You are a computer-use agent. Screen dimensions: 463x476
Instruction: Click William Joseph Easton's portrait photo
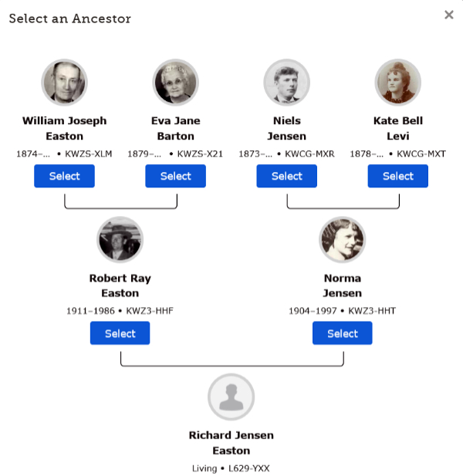pyautogui.click(x=64, y=83)
